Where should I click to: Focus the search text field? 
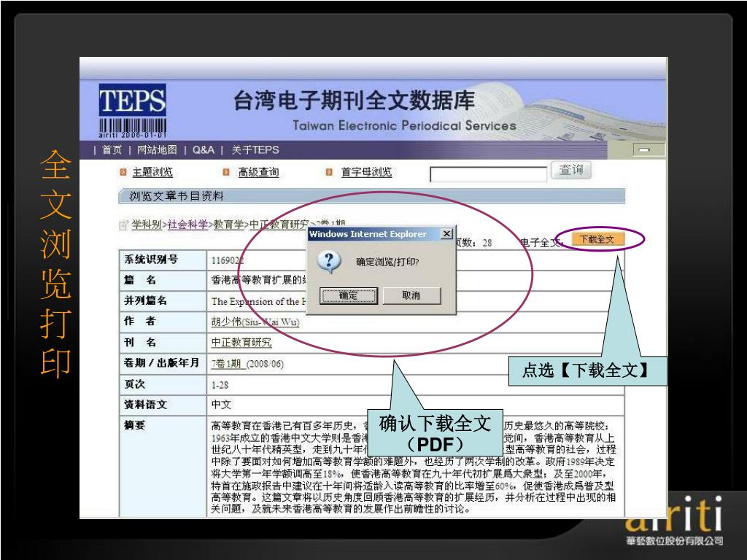(488, 174)
